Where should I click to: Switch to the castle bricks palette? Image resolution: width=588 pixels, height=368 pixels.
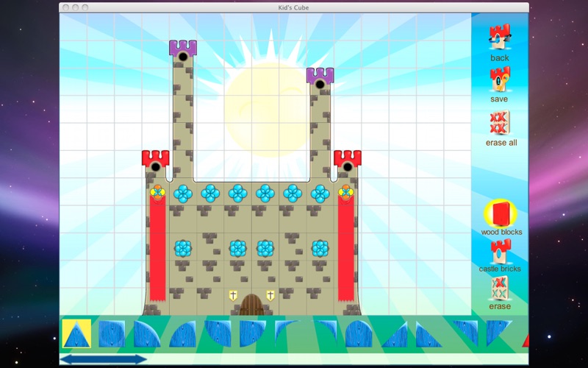coord(501,251)
